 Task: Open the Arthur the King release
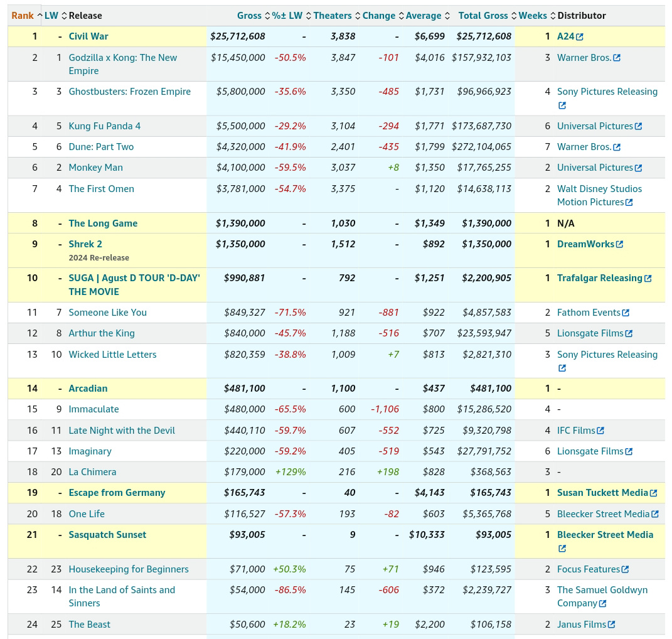point(102,334)
